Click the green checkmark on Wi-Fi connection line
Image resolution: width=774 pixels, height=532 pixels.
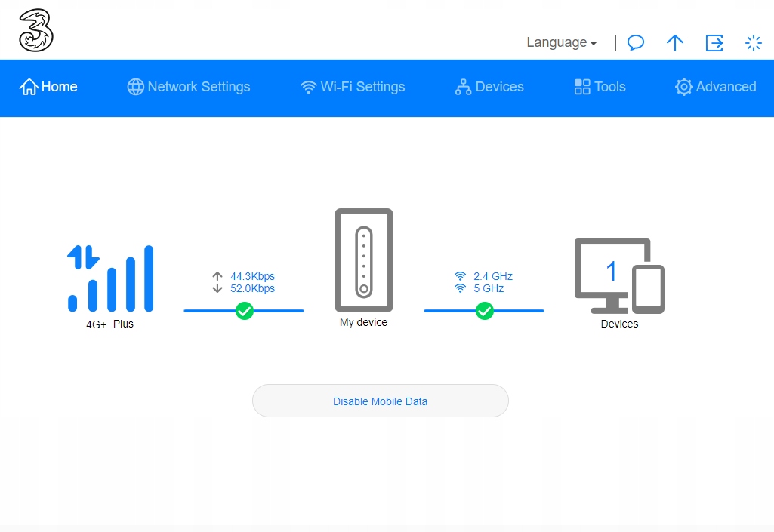click(x=484, y=310)
